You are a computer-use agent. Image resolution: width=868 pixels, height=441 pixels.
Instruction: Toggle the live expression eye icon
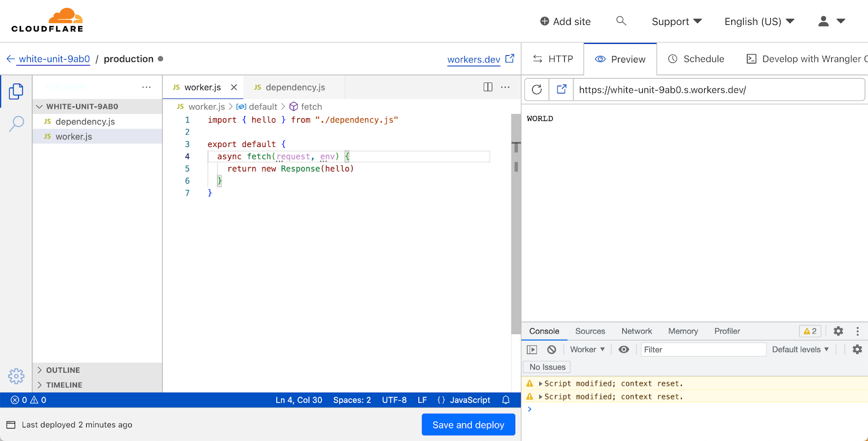tap(624, 350)
